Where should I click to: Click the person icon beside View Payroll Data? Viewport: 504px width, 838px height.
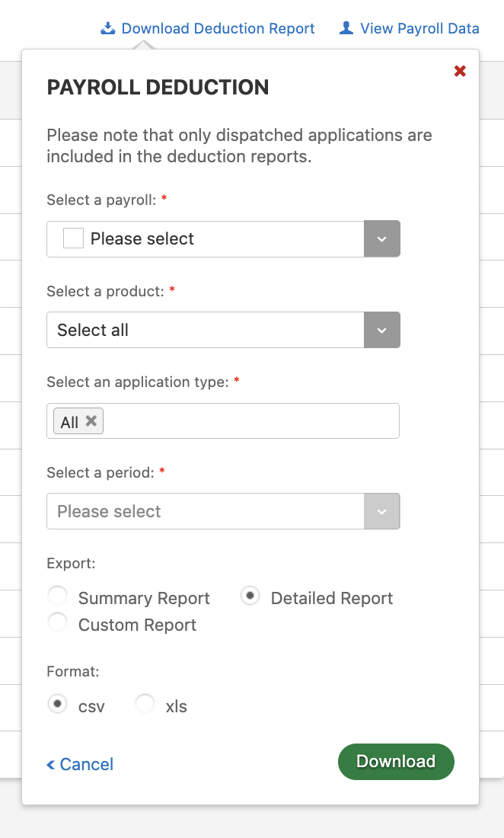click(x=346, y=27)
